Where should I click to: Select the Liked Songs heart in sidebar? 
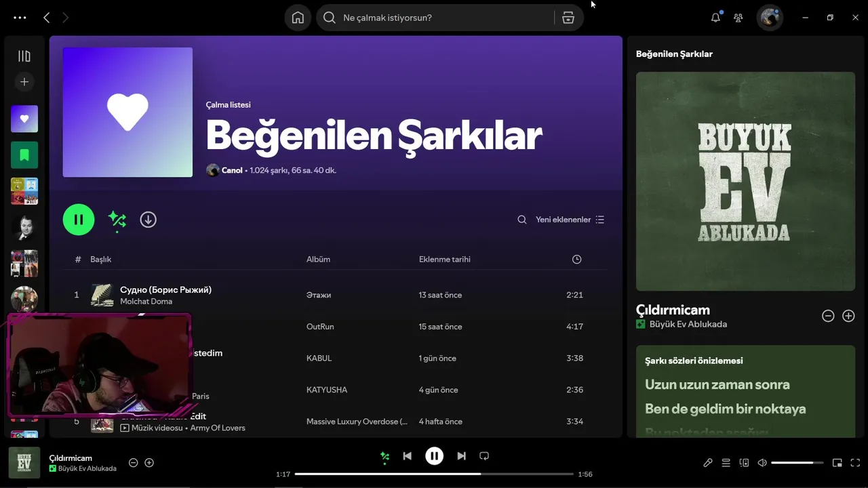tap(24, 119)
